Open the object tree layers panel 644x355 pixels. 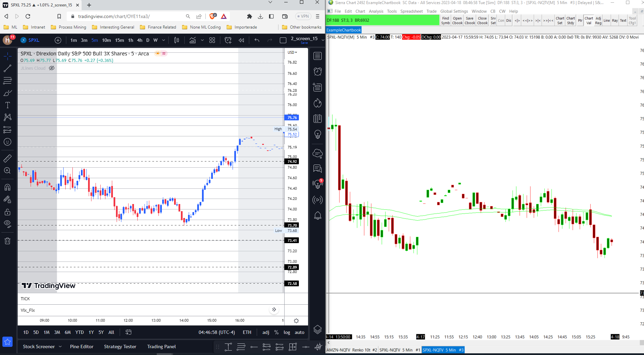[x=318, y=329]
